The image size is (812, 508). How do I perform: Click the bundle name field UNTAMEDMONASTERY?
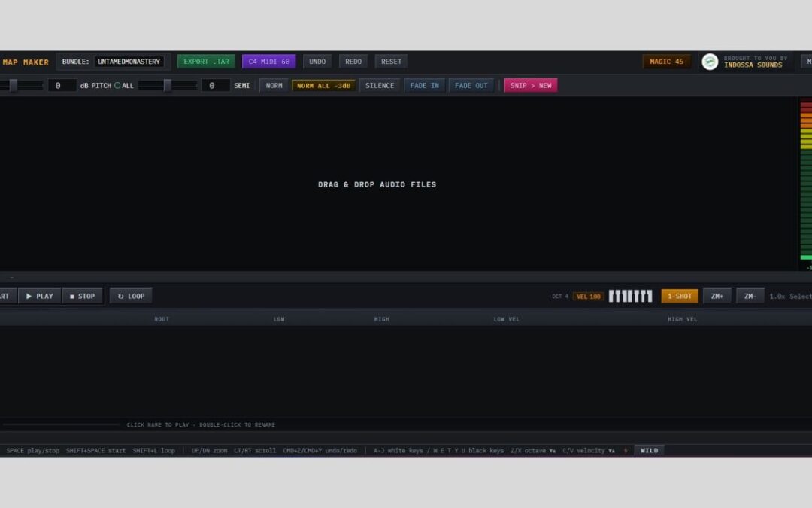click(x=129, y=61)
